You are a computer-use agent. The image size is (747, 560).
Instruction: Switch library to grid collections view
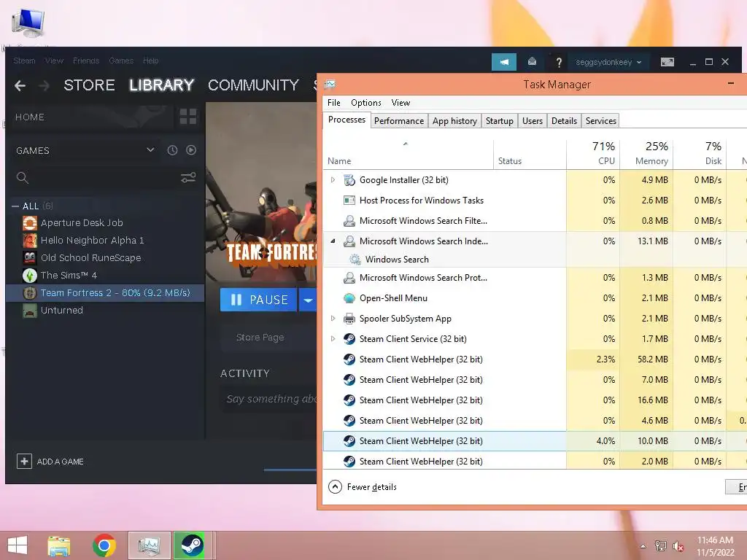[x=188, y=117]
